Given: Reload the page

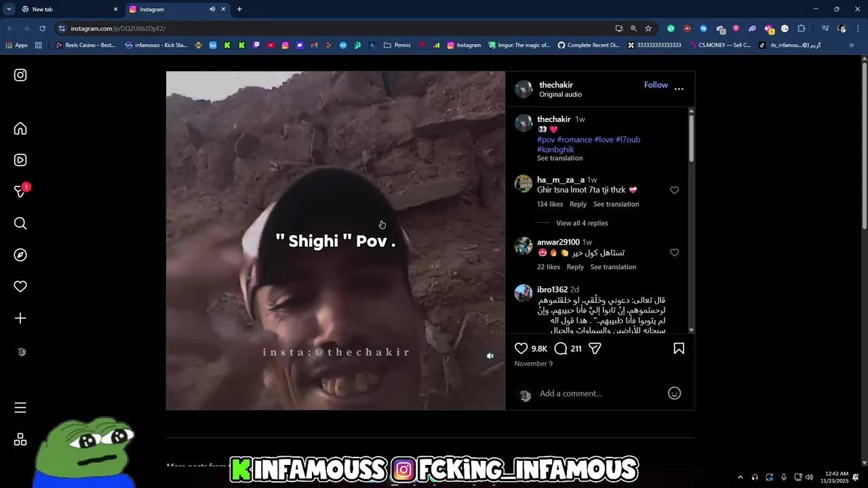Looking at the screenshot, I should point(42,28).
